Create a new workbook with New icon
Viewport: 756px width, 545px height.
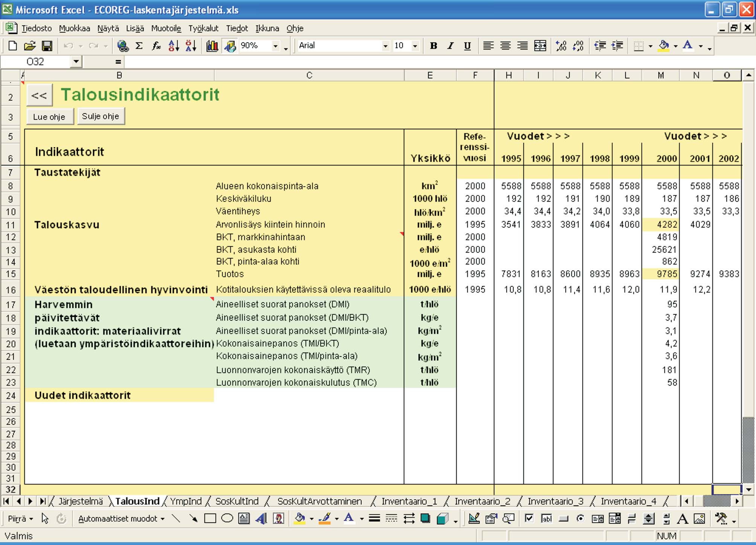(13, 46)
